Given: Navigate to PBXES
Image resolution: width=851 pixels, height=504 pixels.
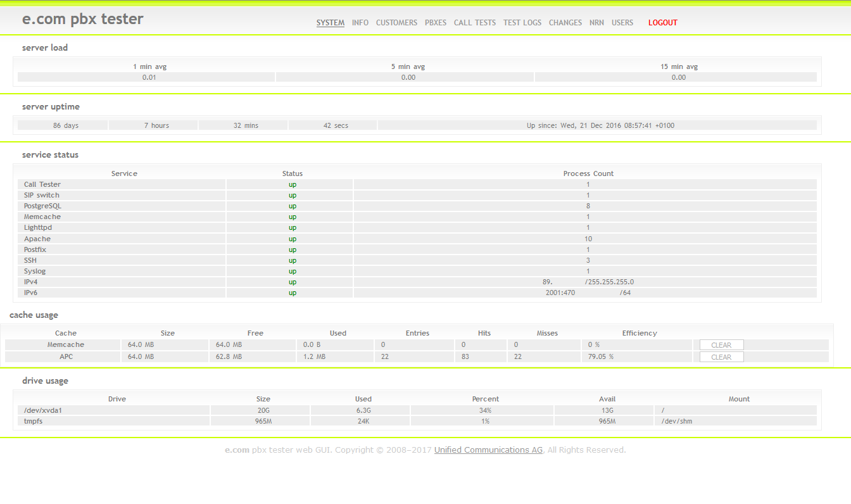Looking at the screenshot, I should 436,23.
